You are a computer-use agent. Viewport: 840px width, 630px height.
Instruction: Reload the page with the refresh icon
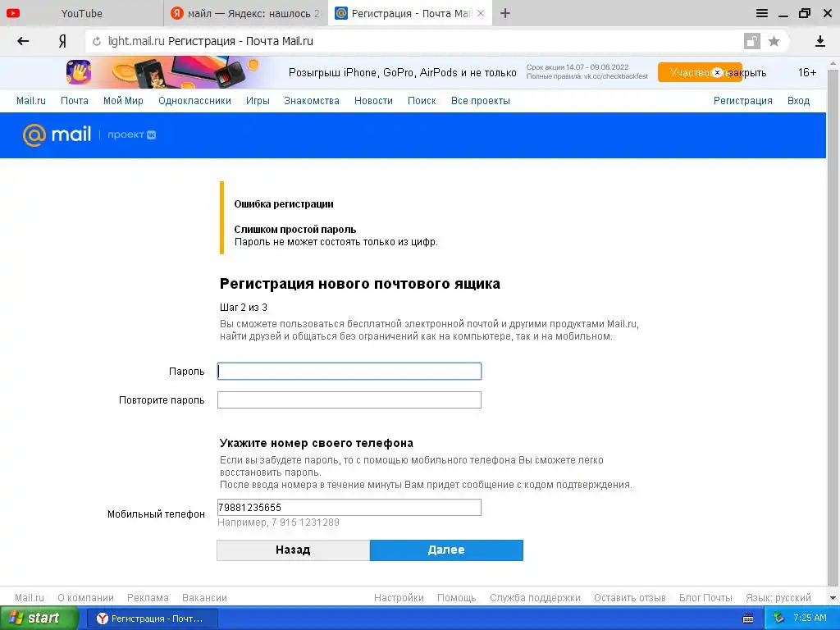pyautogui.click(x=97, y=41)
